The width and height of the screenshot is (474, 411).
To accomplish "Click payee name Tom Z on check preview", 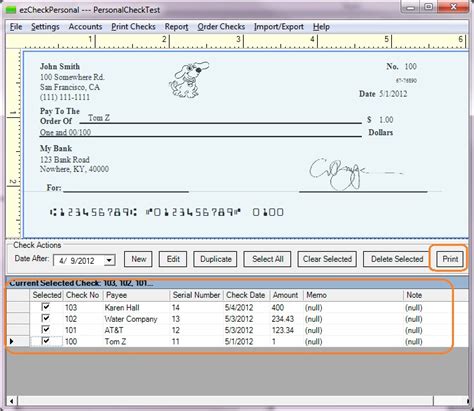I will click(99, 118).
